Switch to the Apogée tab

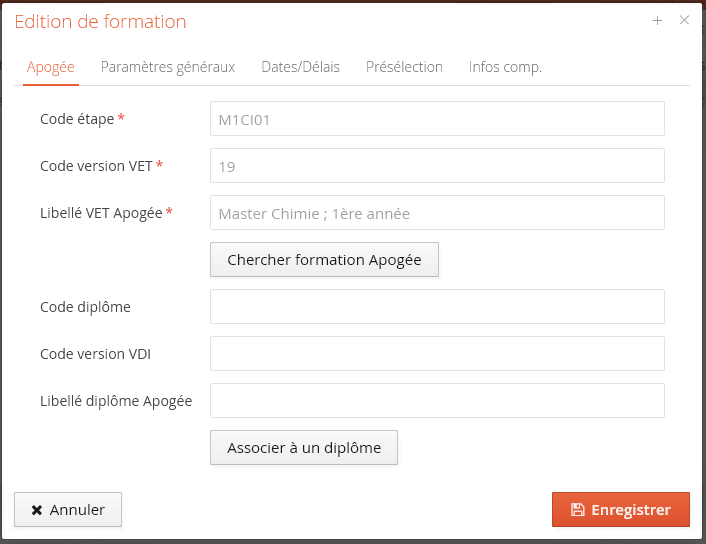coord(51,67)
